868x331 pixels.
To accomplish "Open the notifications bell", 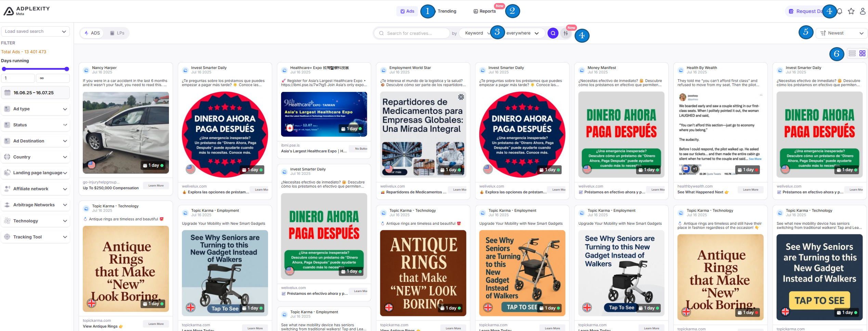I will pos(839,11).
